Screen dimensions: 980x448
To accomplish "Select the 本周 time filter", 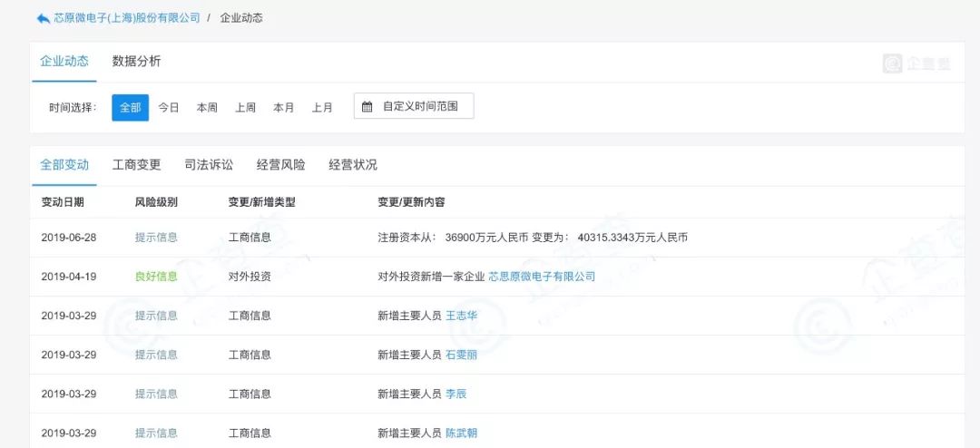I will (207, 108).
